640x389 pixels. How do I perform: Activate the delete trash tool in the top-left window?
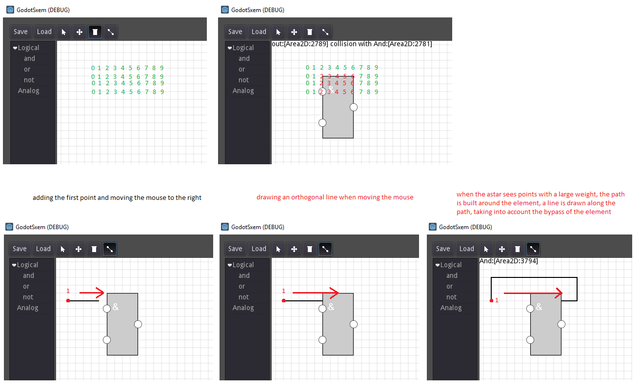(95, 32)
